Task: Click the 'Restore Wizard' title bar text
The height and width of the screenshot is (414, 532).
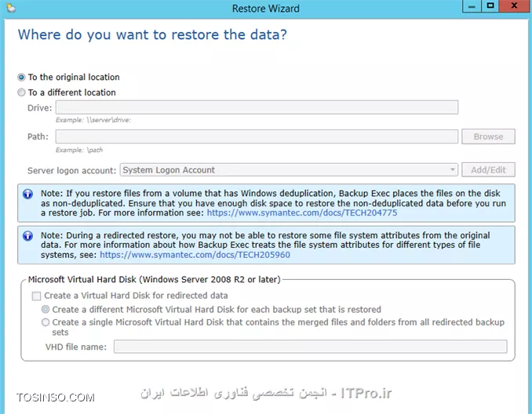Action: click(266, 8)
